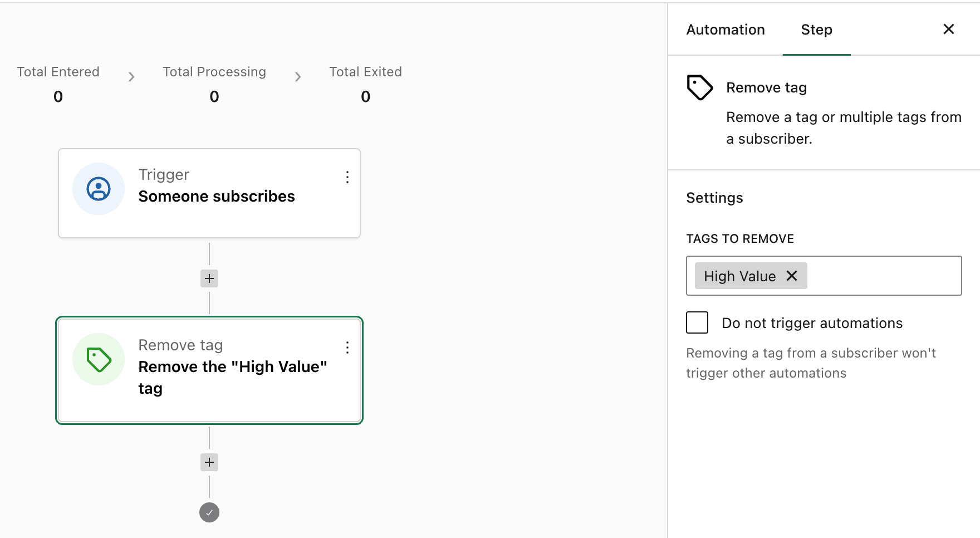Image resolution: width=980 pixels, height=538 pixels.
Task: Click the Total Exited count
Action: pos(365,97)
